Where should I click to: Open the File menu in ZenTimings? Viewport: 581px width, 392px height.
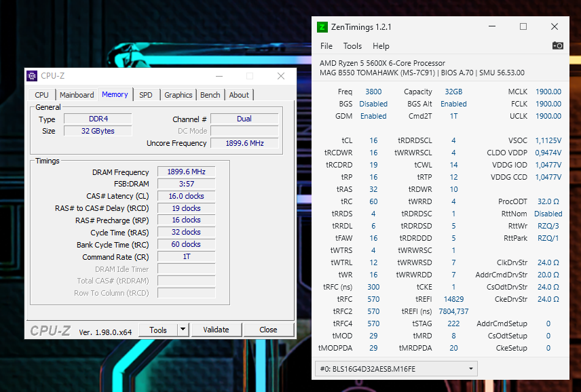(x=326, y=46)
